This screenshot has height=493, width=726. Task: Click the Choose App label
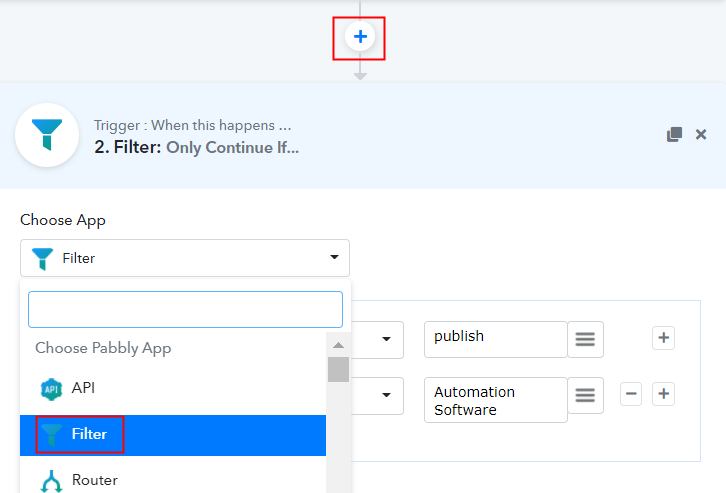point(63,220)
